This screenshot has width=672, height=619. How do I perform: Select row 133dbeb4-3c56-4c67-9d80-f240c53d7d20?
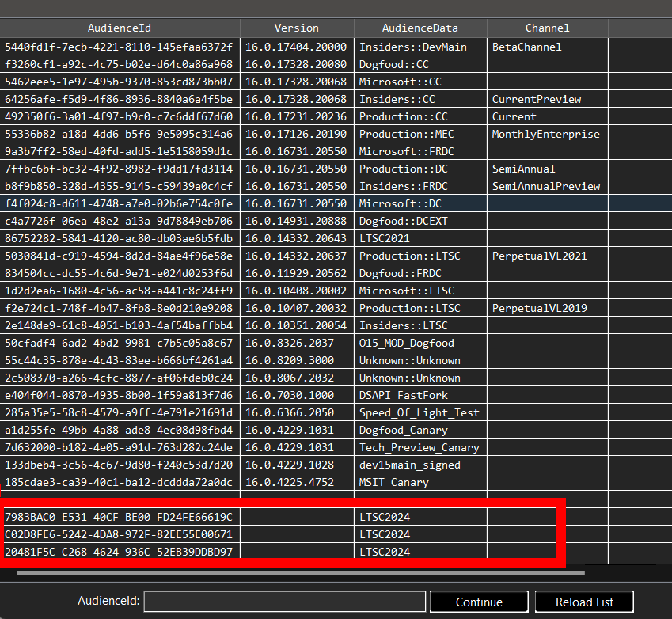tap(336, 465)
